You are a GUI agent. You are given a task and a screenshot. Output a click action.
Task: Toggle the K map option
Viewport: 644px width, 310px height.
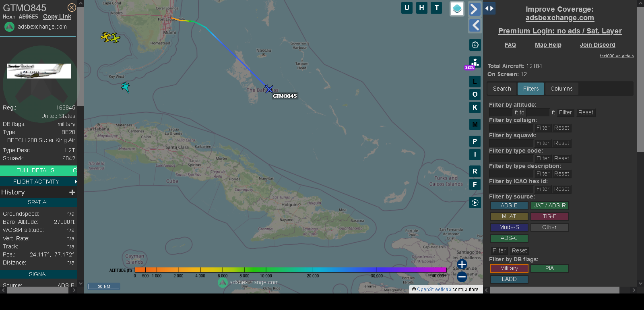click(x=475, y=107)
